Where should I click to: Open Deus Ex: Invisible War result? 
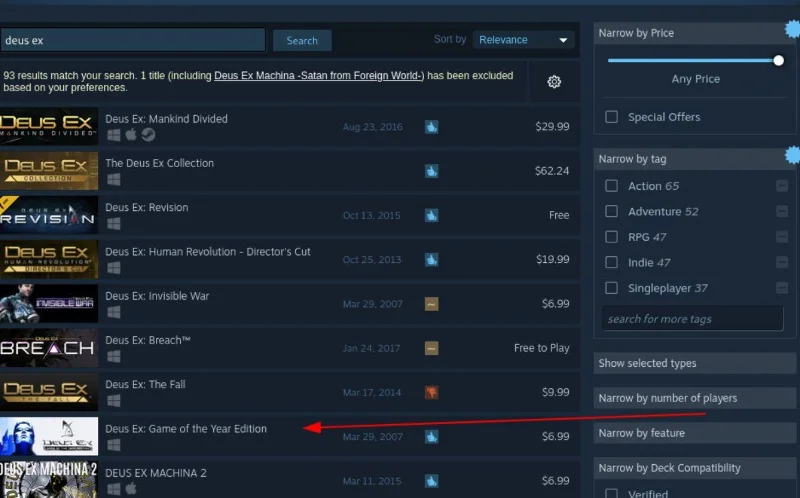coord(157,296)
